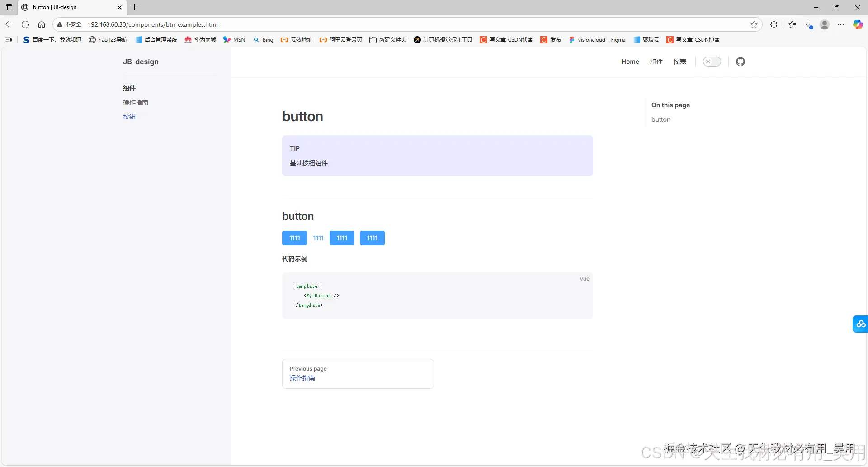
Task: Add this page to favorites via star icon
Action: pos(754,24)
